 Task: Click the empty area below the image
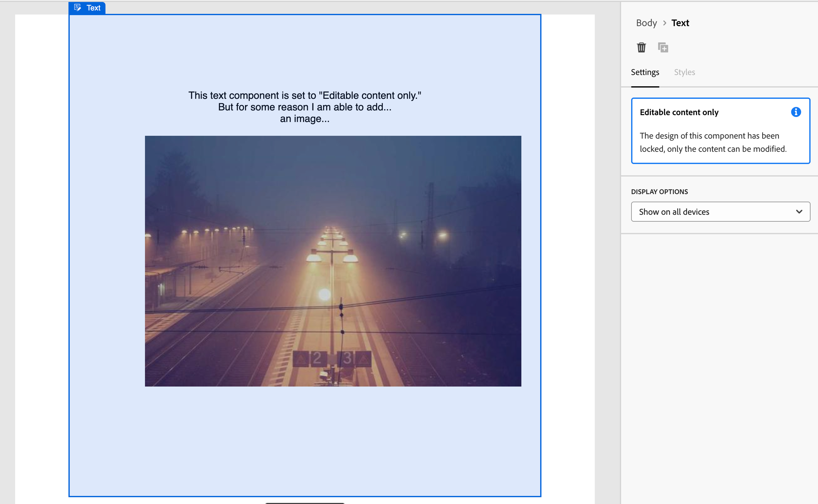[304, 440]
